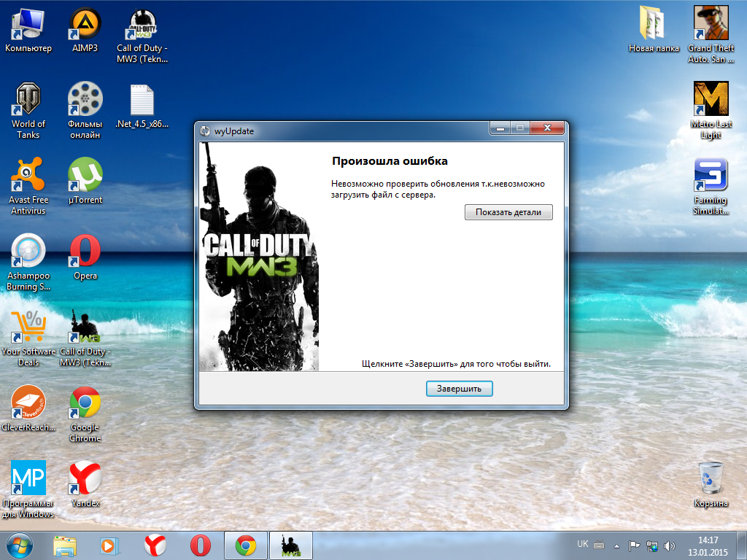
Task: Switch to Chrome in the taskbar
Action: point(245,545)
